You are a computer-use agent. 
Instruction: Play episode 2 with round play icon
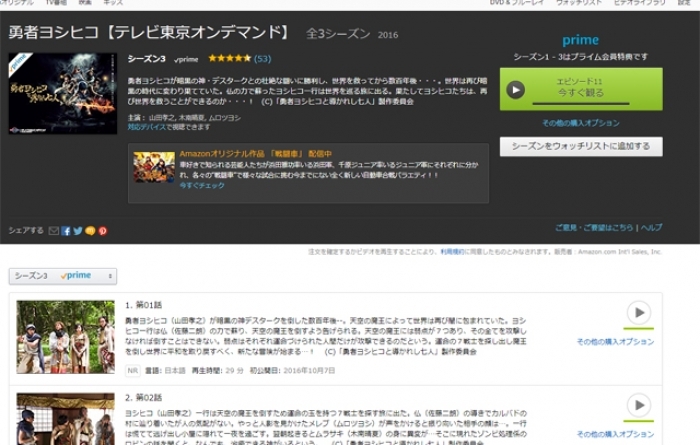pyautogui.click(x=638, y=405)
